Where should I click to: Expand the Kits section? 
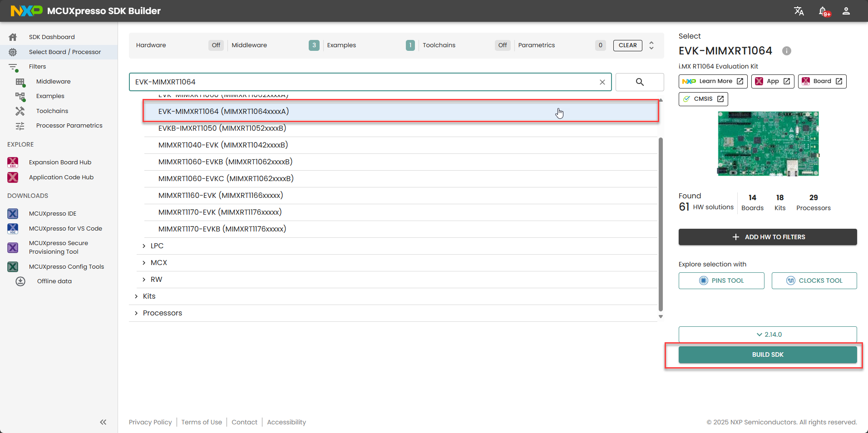click(x=136, y=296)
